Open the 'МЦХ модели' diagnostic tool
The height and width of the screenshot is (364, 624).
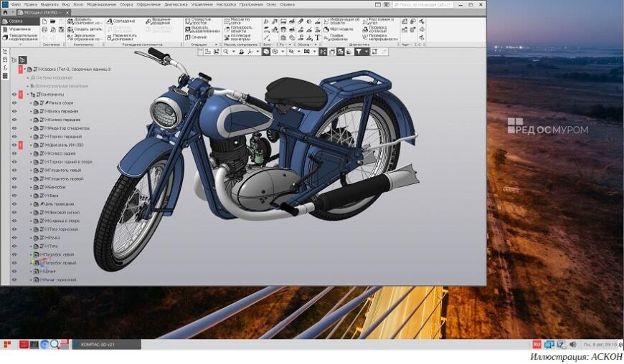click(x=336, y=29)
